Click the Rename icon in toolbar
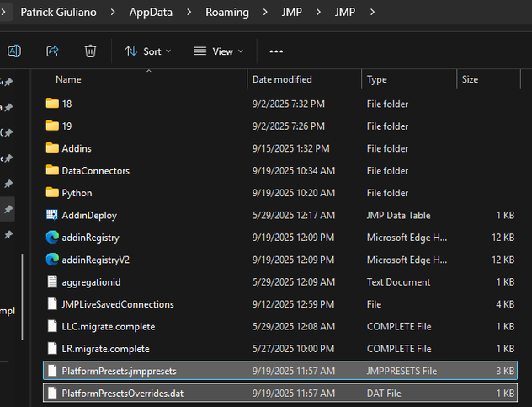 coord(14,51)
